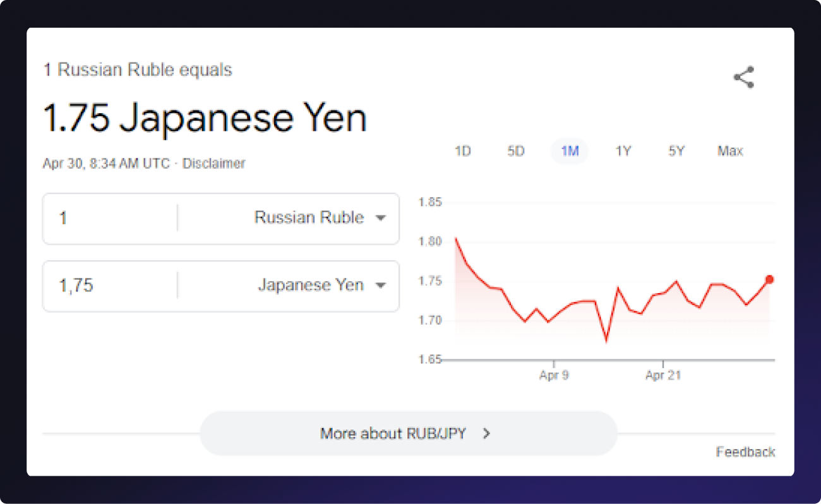
Task: Select the 5D time range
Action: point(516,152)
